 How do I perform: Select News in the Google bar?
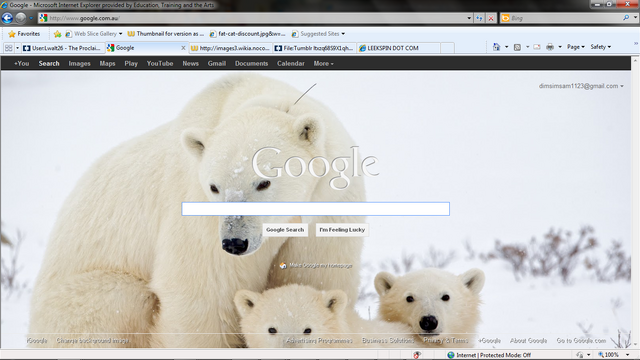[190, 64]
